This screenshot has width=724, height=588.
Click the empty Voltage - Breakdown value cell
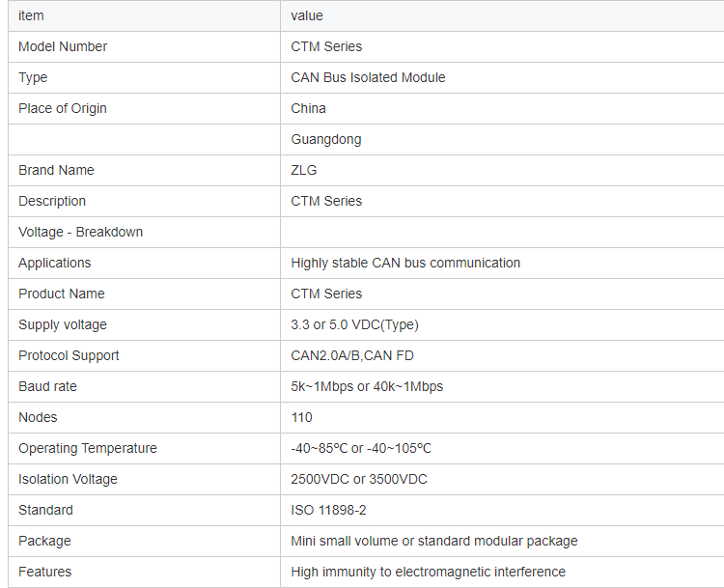(502, 232)
